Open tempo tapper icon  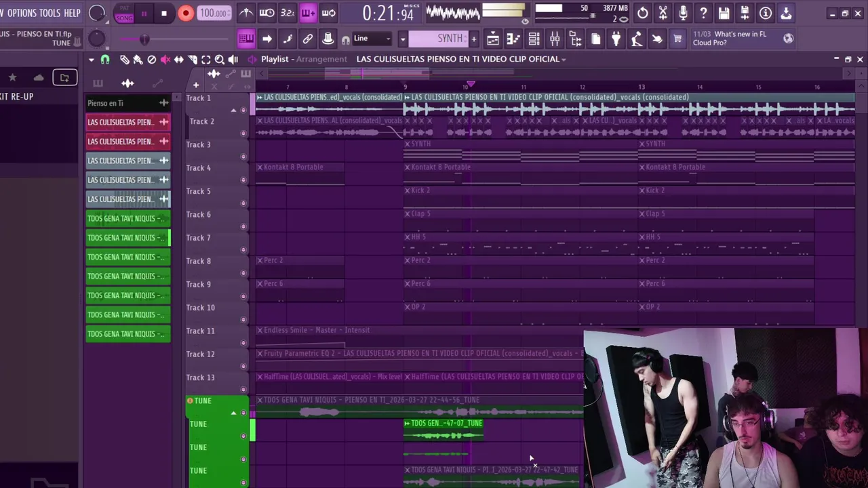click(636, 39)
